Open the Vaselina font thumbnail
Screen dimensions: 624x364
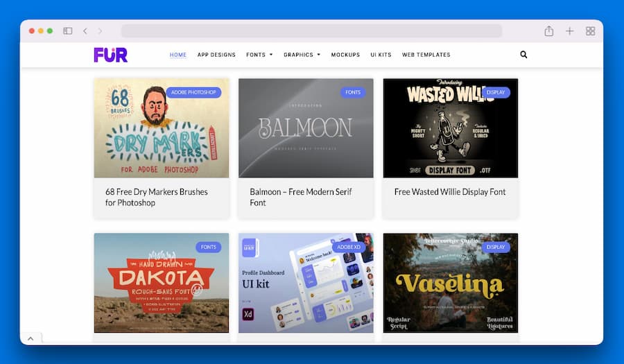click(451, 283)
